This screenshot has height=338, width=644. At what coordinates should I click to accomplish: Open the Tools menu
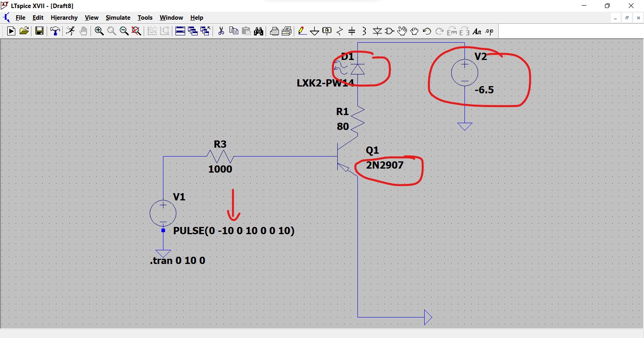click(145, 18)
